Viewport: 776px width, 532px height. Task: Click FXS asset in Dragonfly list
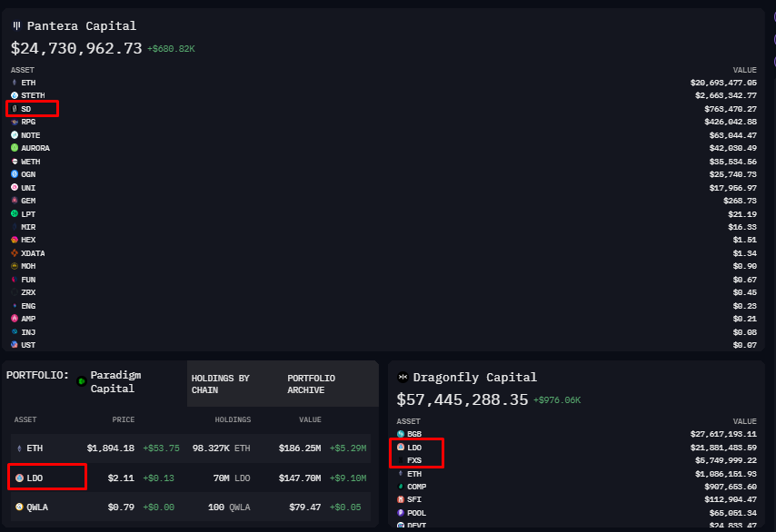coord(414,460)
